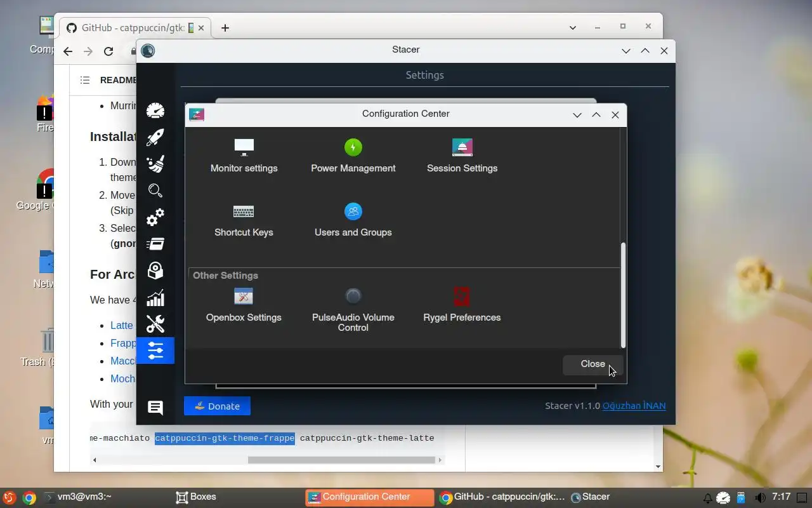Image resolution: width=812 pixels, height=508 pixels.
Task: Roll up Stacer window with chevron-down button
Action: 626,51
